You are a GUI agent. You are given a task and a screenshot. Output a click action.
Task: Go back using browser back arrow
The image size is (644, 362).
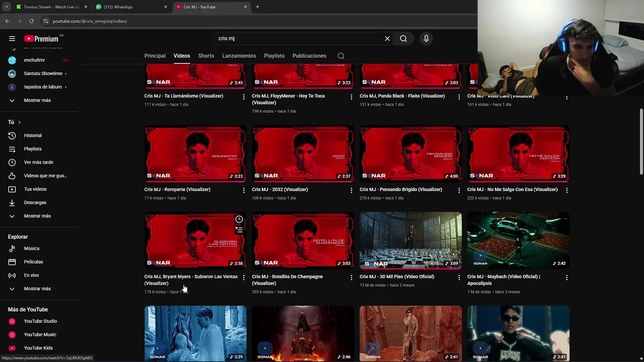(x=7, y=21)
